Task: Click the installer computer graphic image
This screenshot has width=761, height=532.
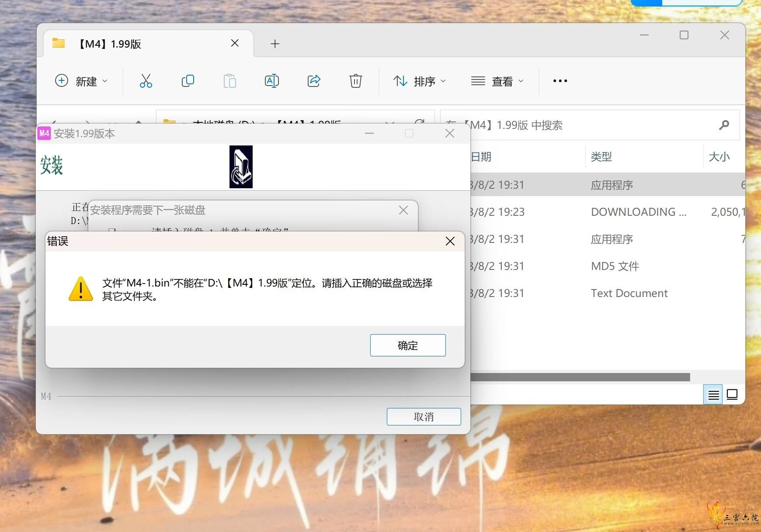Action: (241, 167)
